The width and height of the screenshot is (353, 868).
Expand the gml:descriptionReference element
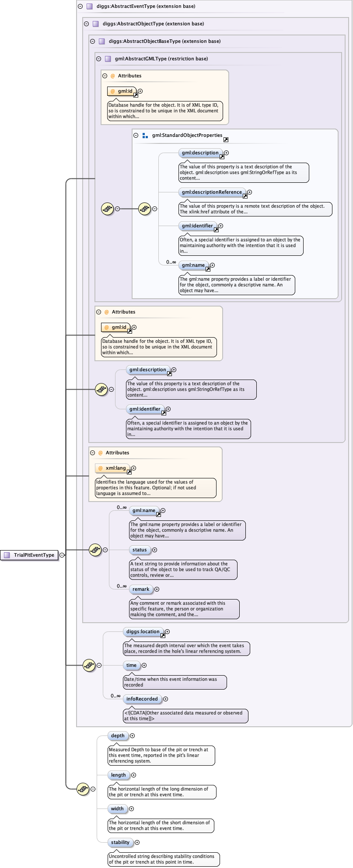250,192
